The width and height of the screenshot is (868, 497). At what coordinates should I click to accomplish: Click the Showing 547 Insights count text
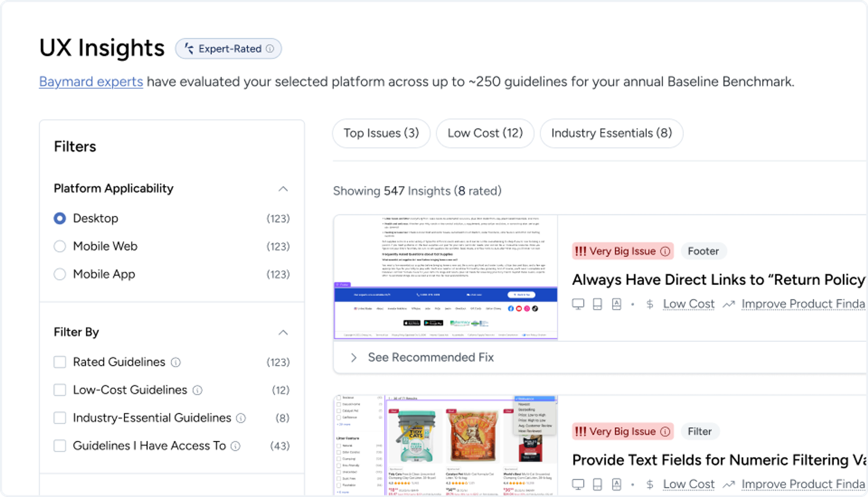pos(417,191)
